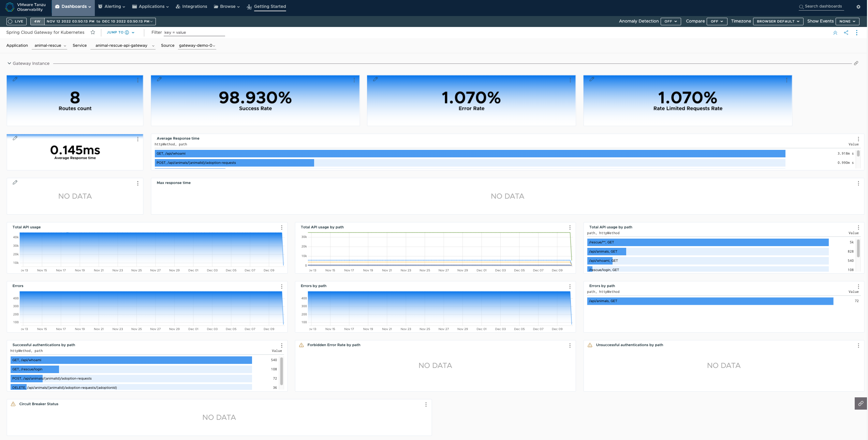Screen dimensions: 868x440
Task: Favorite the dashboard with the star icon
Action: coord(93,32)
